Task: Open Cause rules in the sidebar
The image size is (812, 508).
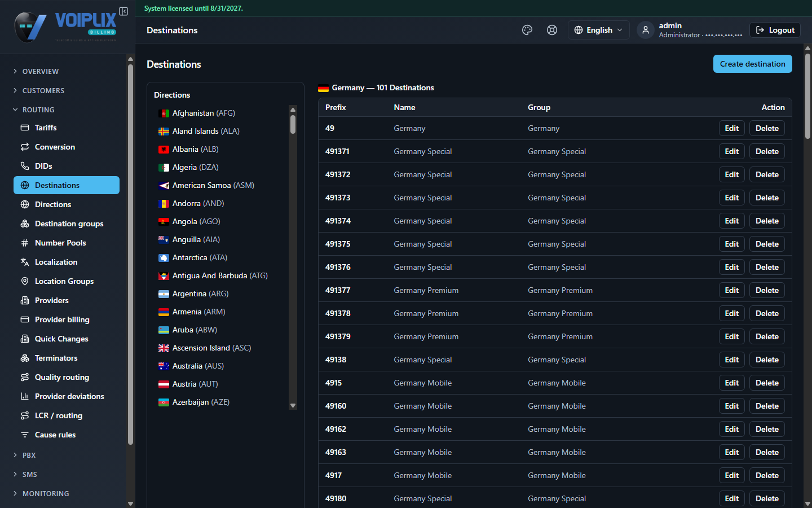Action: click(x=67, y=435)
